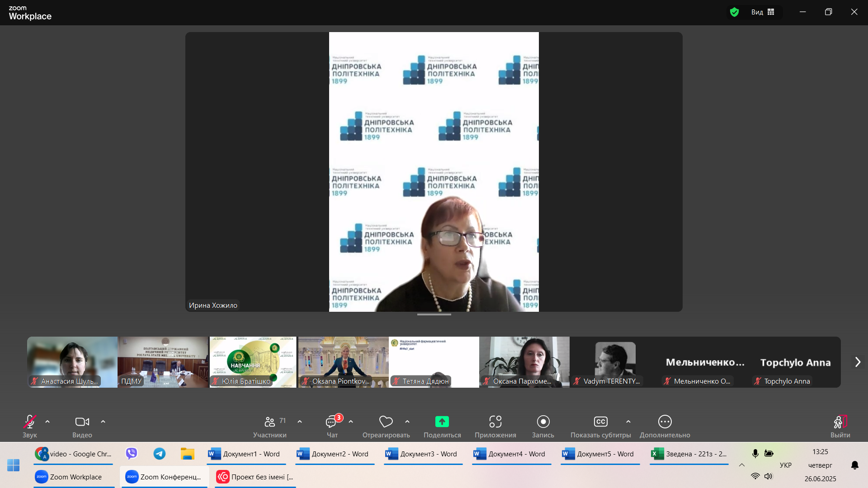The width and height of the screenshot is (868, 488).
Task: Enable captions via Показать субтитры
Action: 600,426
